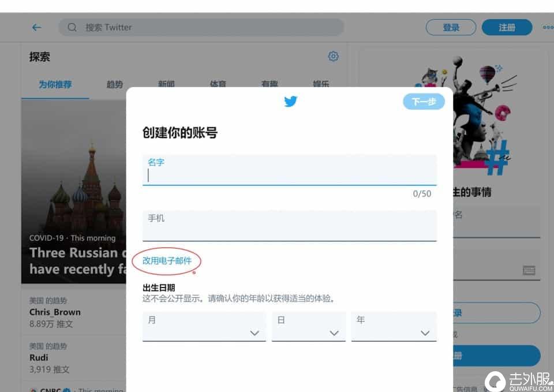Image resolution: width=554 pixels, height=392 pixels.
Task: Open explore settings via the gear icon
Action: [333, 56]
